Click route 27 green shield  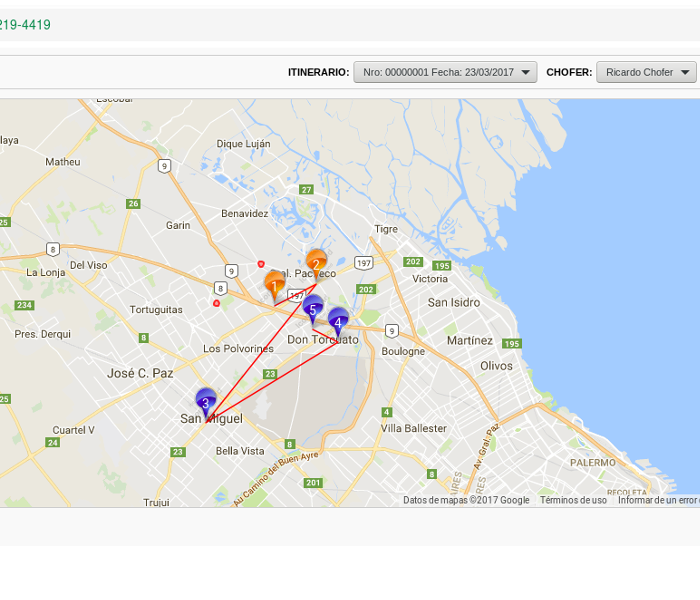click(x=306, y=190)
